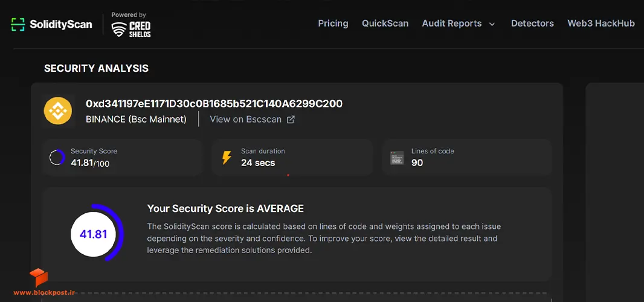Select the contract address 0xd341197e… text
Screen dimensions: 644x302
tap(214, 103)
